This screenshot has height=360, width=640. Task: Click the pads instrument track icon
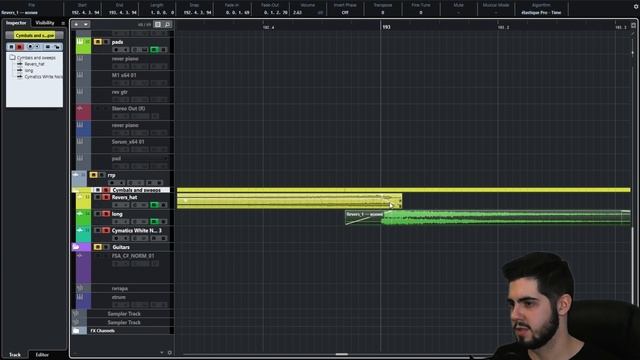tap(80, 42)
